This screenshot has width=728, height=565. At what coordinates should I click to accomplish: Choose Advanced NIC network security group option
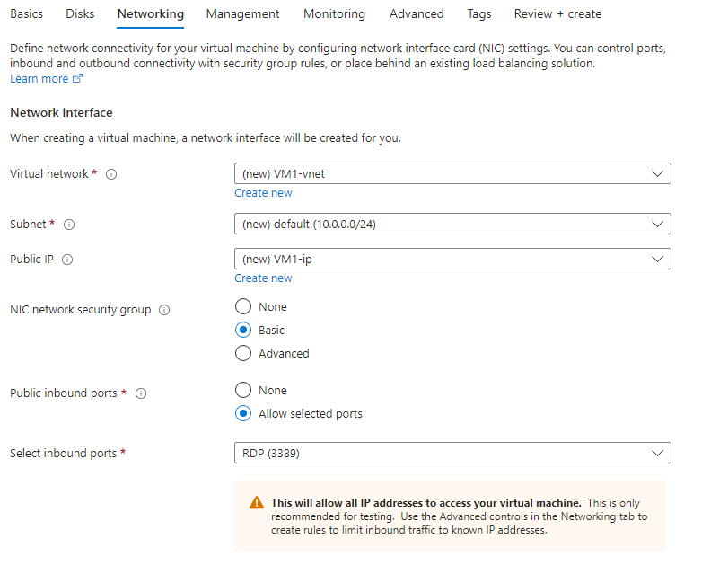(243, 353)
